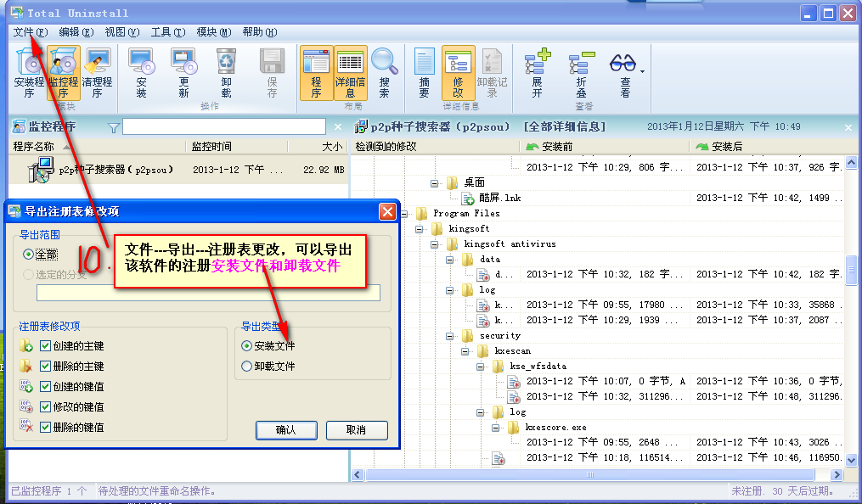The width and height of the screenshot is (862, 504).
Task: Click the 保存 (Save) floppy icon
Action: (x=272, y=72)
